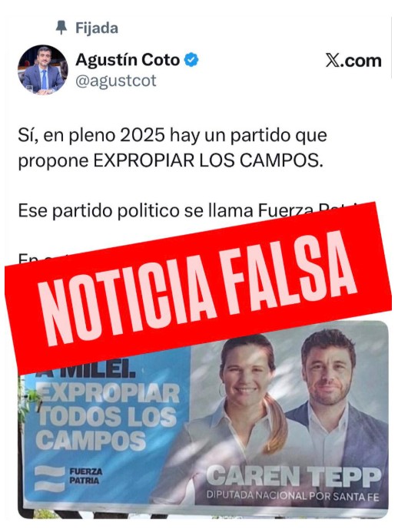This screenshot has height=532, width=398.
Task: Click the blue verified badge next to Agustín Coto
Action: pos(191,60)
